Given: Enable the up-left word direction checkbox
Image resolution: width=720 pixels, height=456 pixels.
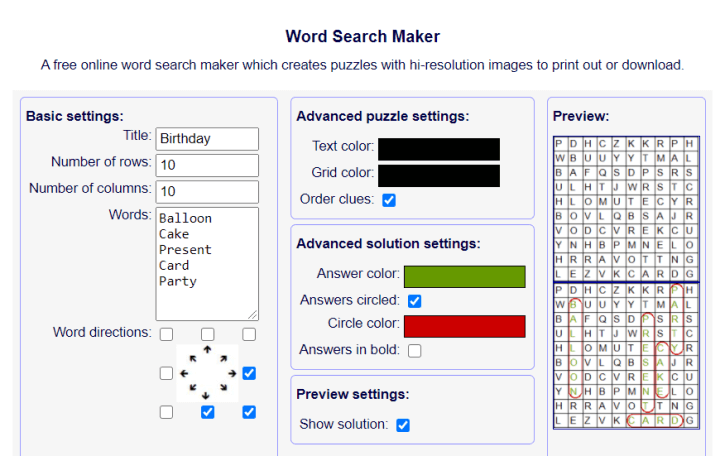Looking at the screenshot, I should point(166,334).
